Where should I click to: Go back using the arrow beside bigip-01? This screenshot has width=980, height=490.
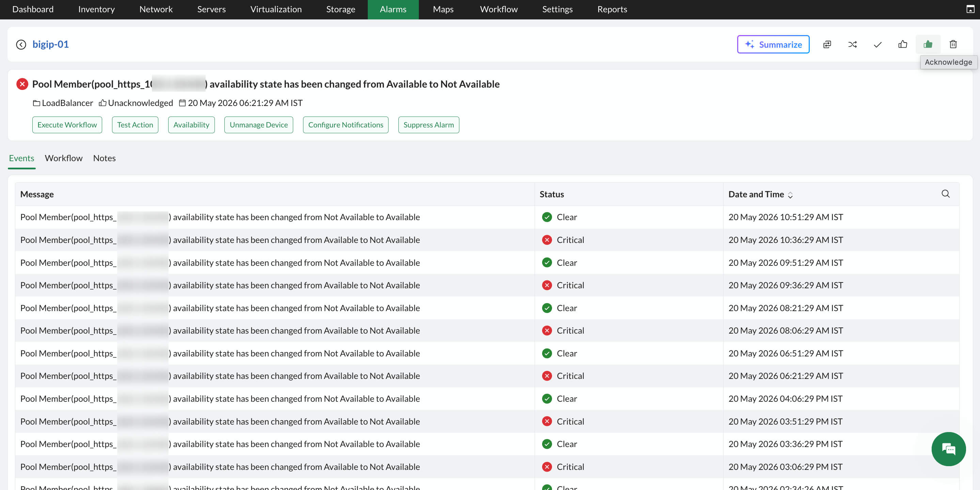pos(21,45)
